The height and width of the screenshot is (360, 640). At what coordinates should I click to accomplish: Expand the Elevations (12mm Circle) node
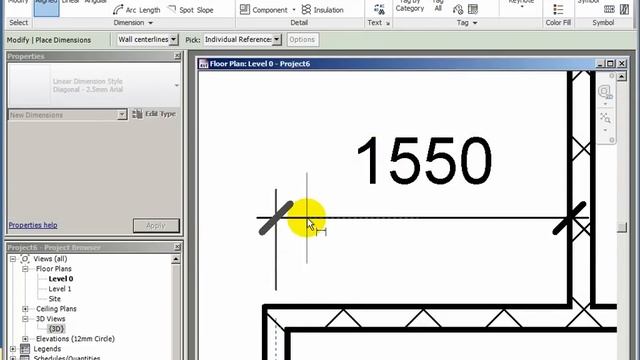point(25,339)
